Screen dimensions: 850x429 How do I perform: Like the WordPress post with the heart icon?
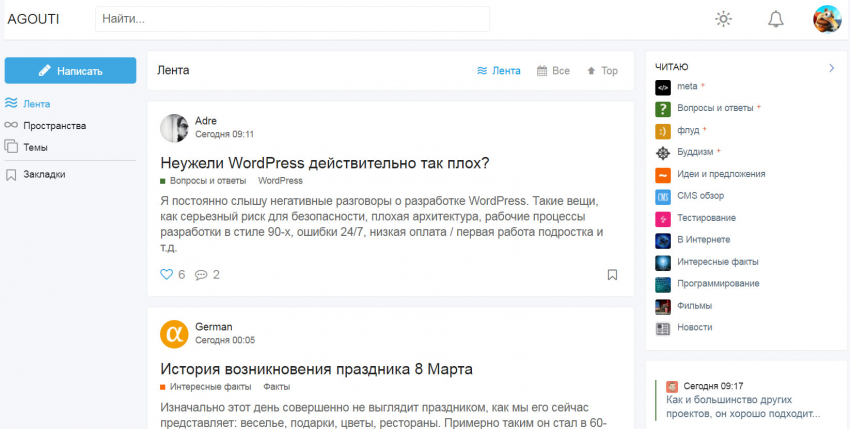tap(167, 274)
